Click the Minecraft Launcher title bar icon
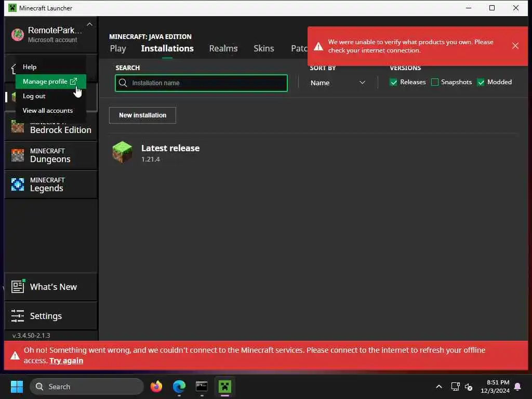 (12, 8)
